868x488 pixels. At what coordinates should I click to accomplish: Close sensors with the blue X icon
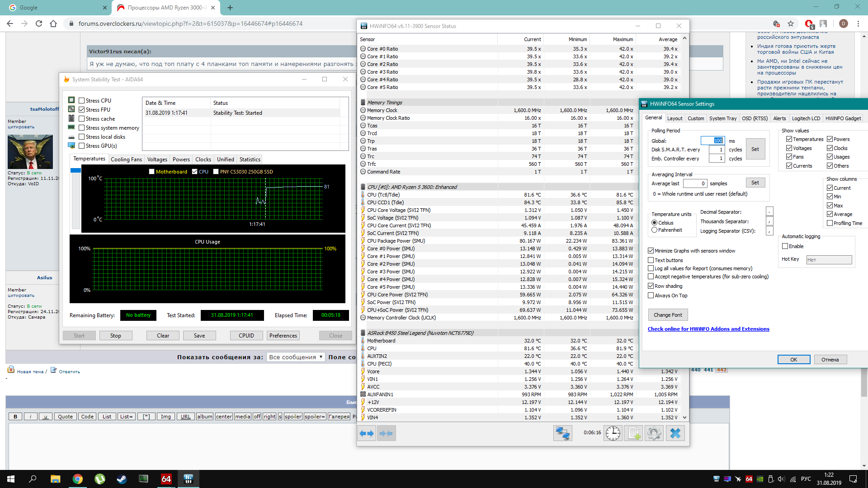[x=675, y=433]
